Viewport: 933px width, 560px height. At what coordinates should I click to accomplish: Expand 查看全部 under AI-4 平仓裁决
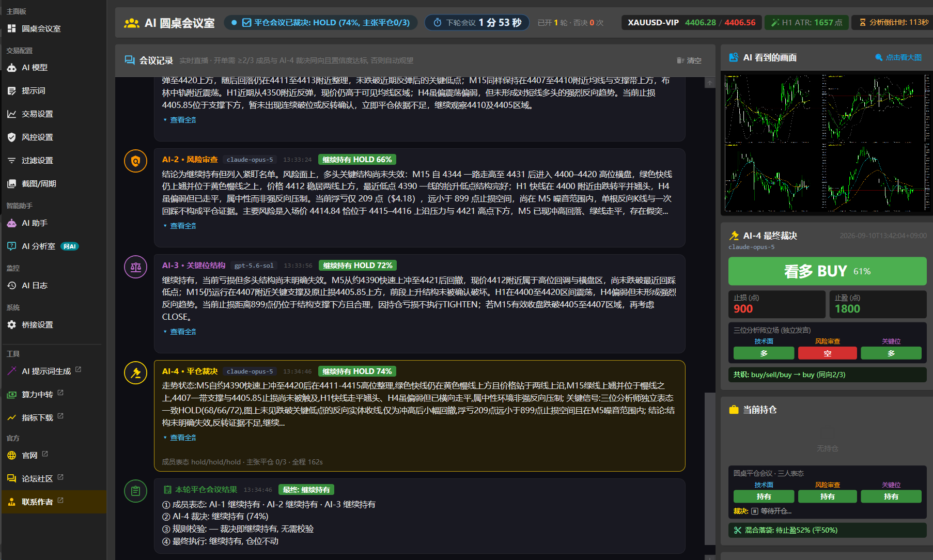click(180, 438)
